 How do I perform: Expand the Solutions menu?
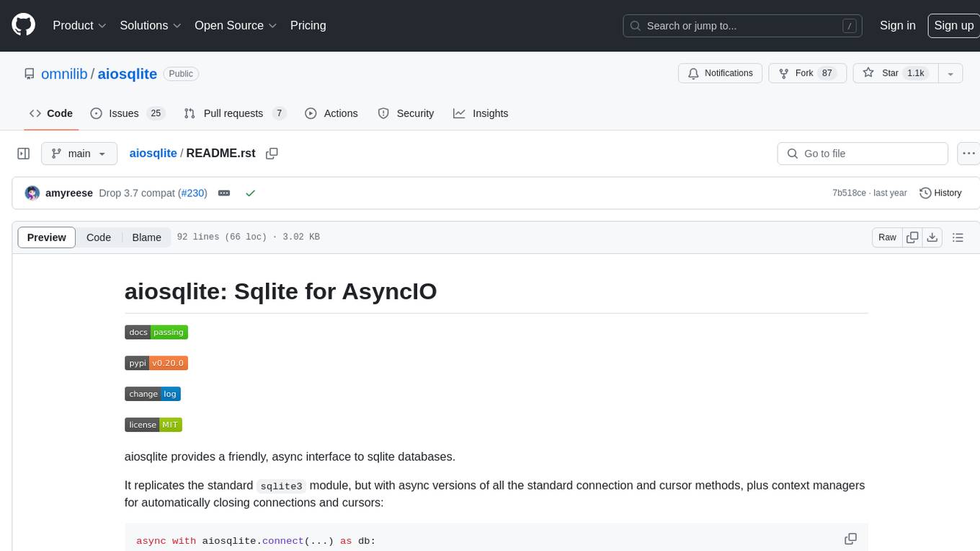(x=151, y=25)
